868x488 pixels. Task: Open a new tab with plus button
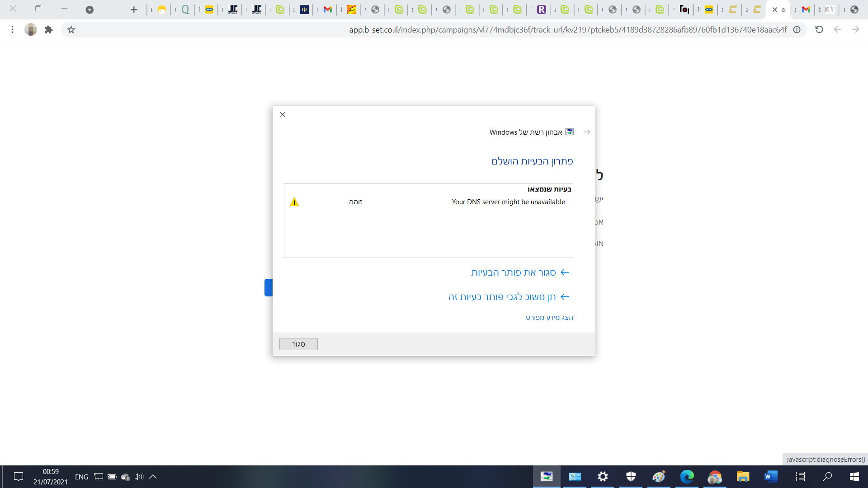(133, 9)
